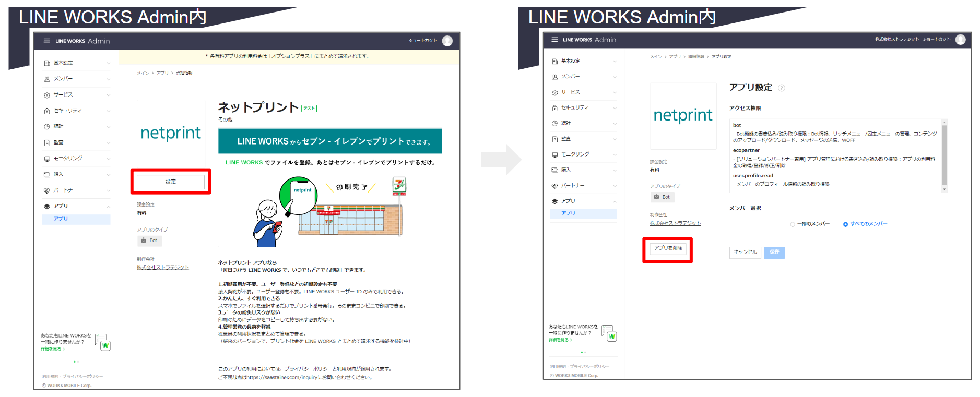Collapse アプリ chevron in left window

point(109,207)
